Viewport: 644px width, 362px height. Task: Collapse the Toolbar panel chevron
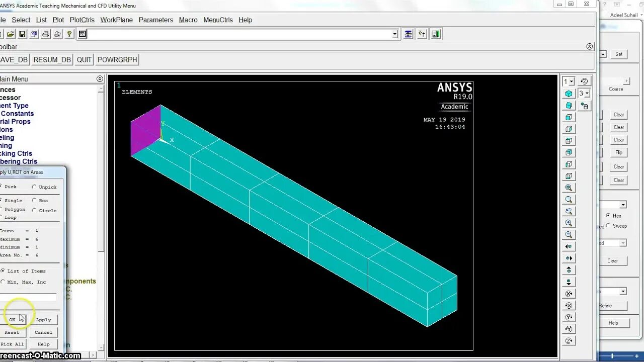click(590, 46)
